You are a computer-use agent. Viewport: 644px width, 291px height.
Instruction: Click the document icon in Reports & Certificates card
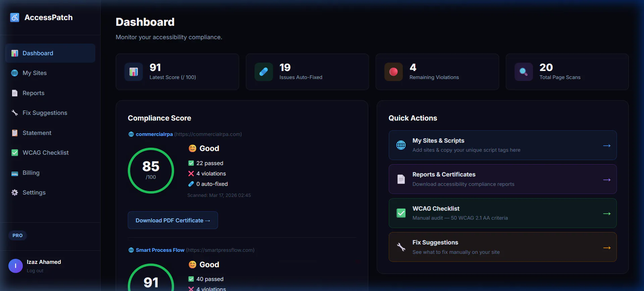point(401,179)
